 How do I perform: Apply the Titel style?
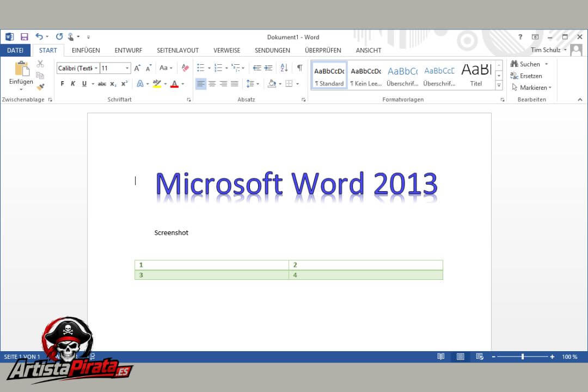476,75
